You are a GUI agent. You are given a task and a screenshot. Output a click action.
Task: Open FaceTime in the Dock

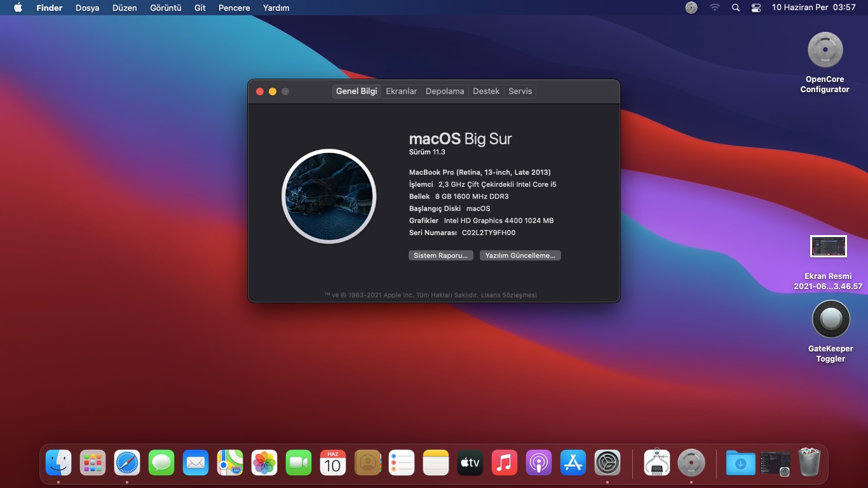tap(299, 463)
